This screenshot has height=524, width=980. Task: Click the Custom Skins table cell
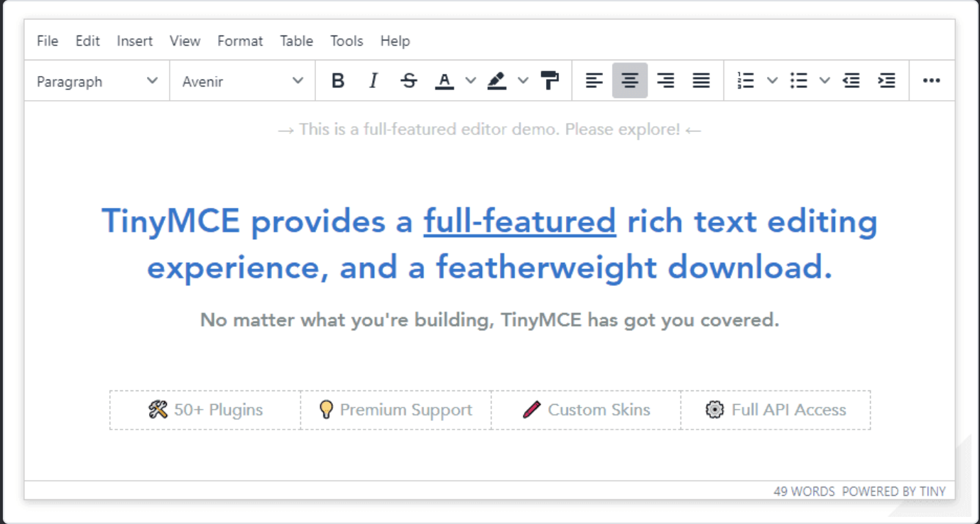pos(586,410)
